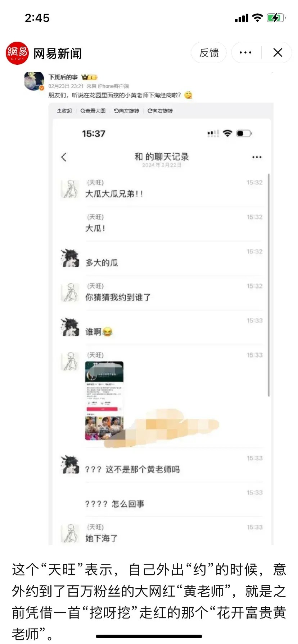Tap the chat record scrollbar
The width and height of the screenshot is (298, 644).
[269, 285]
